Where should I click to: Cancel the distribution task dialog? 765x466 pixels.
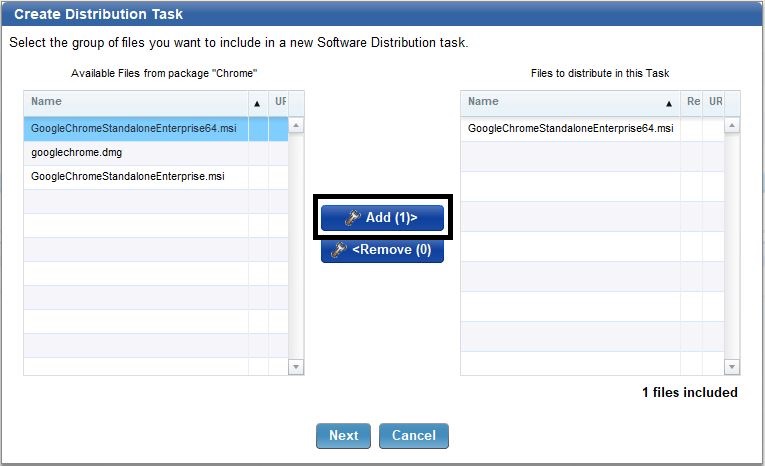[414, 436]
